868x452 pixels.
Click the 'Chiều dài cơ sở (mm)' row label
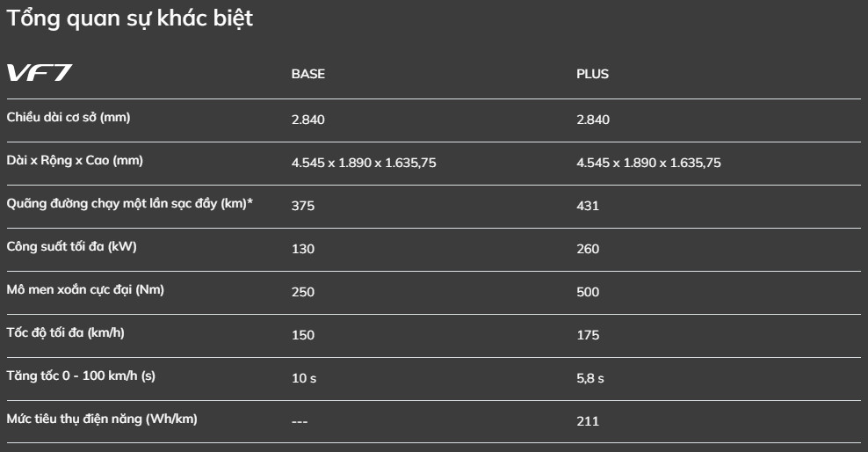tap(69, 118)
